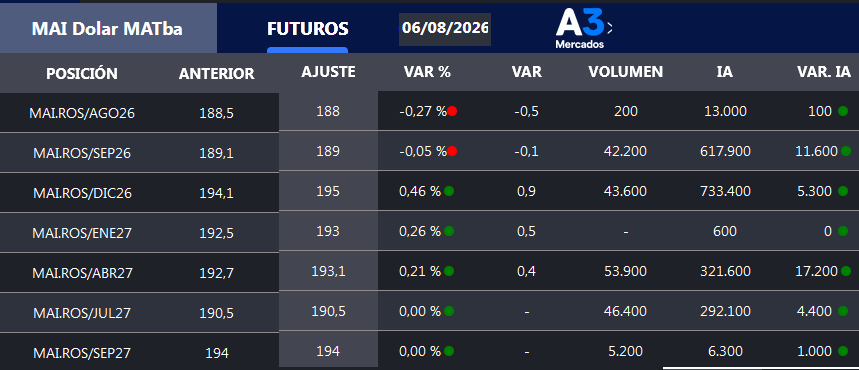Select the MAI Dolar MATba tab
The width and height of the screenshot is (859, 370).
(x=108, y=29)
